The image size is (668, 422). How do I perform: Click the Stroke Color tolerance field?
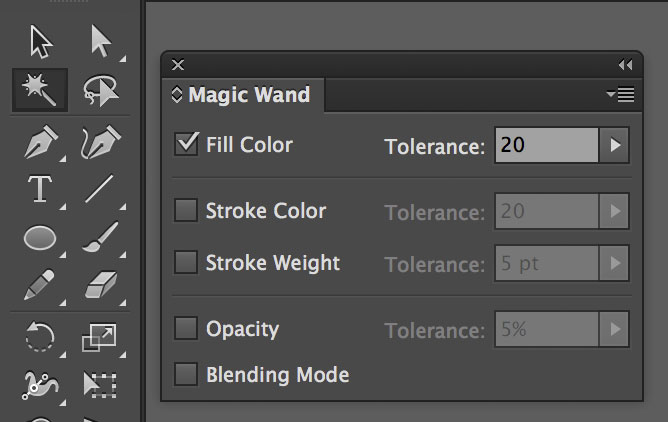[x=547, y=211]
